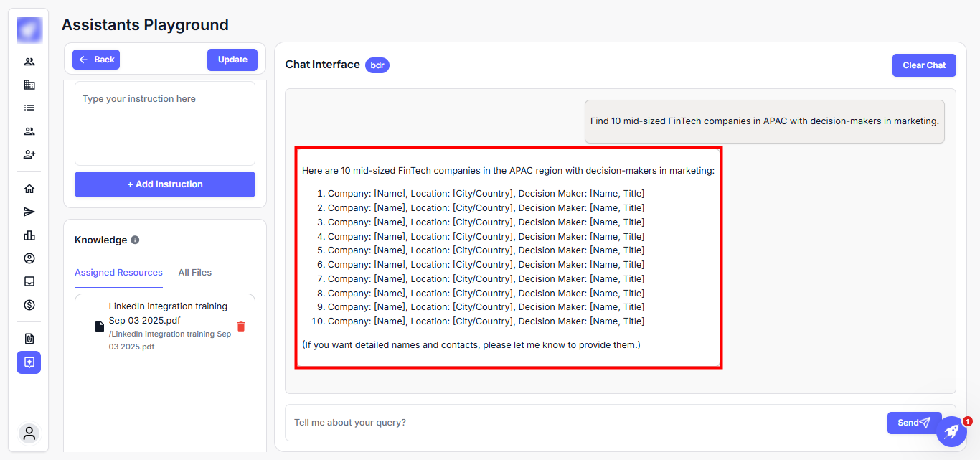
Task: Click the user profile avatar at bottom
Action: [29, 433]
